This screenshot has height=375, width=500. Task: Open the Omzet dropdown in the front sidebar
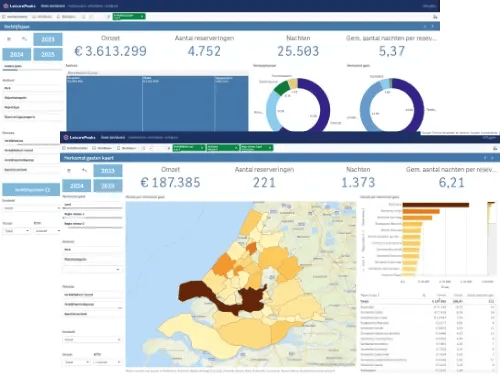pyautogui.click(x=77, y=362)
